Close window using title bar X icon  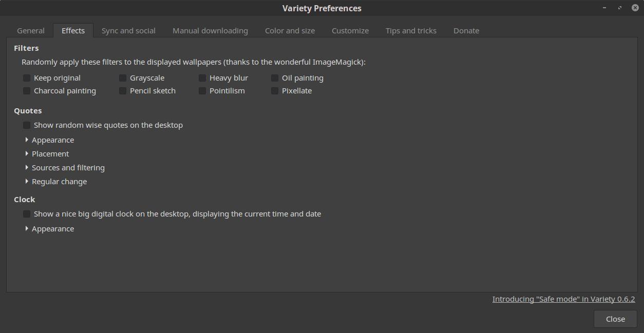[635, 8]
